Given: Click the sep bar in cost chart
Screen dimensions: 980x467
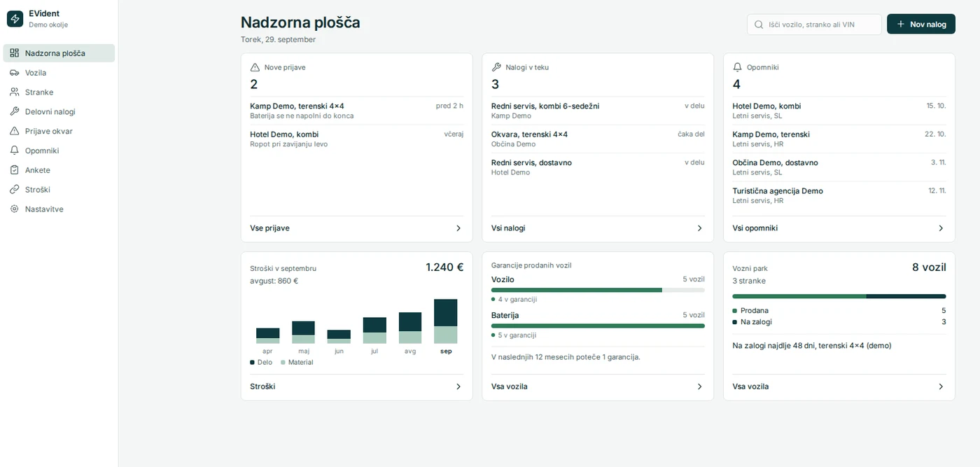Looking at the screenshot, I should (445, 321).
